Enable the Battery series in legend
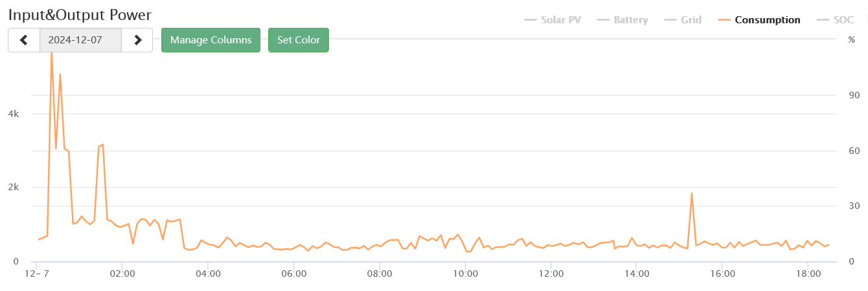This screenshot has height=291, width=868. click(622, 20)
